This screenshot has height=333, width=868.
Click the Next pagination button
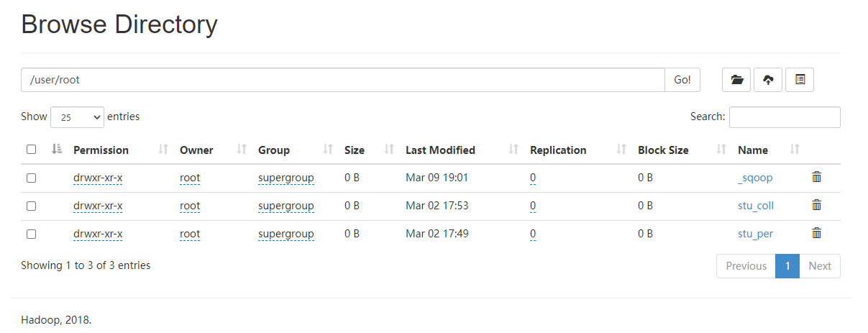click(819, 266)
